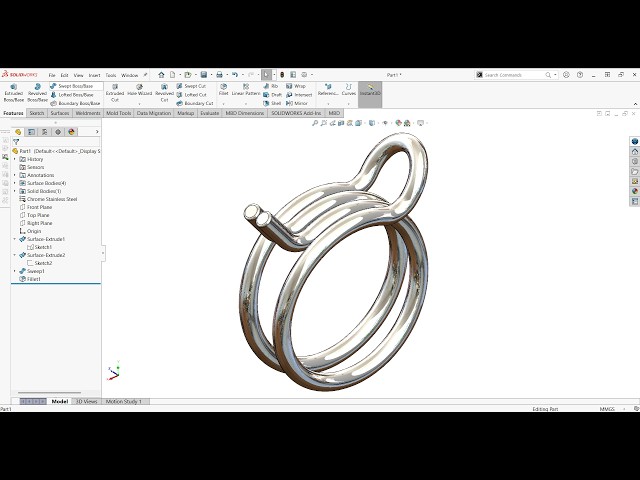The image size is (640, 480).
Task: Select the Revolved Cut tool
Action: pos(164,93)
